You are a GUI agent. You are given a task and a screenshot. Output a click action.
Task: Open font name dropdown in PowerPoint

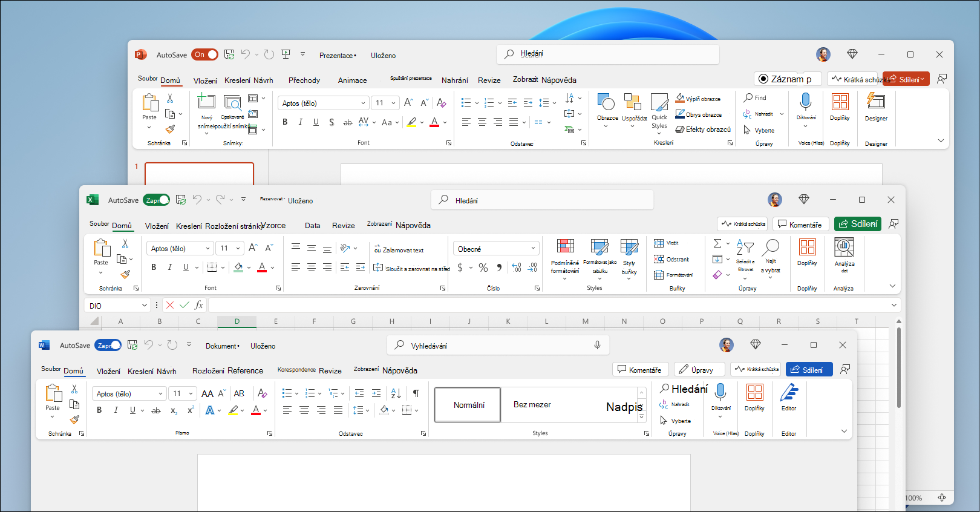(x=363, y=103)
